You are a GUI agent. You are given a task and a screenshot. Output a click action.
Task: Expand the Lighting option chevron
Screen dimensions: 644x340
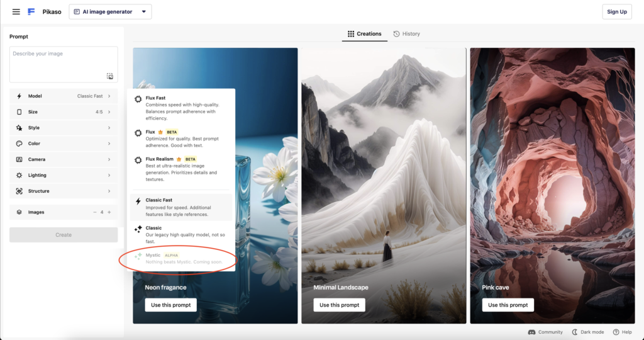[109, 175]
